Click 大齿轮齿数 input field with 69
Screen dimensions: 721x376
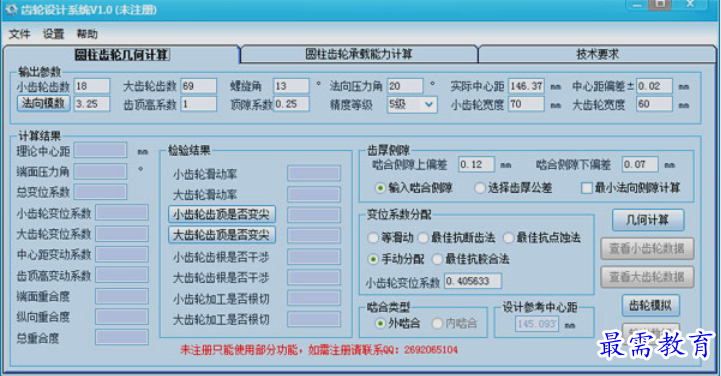coord(198,86)
